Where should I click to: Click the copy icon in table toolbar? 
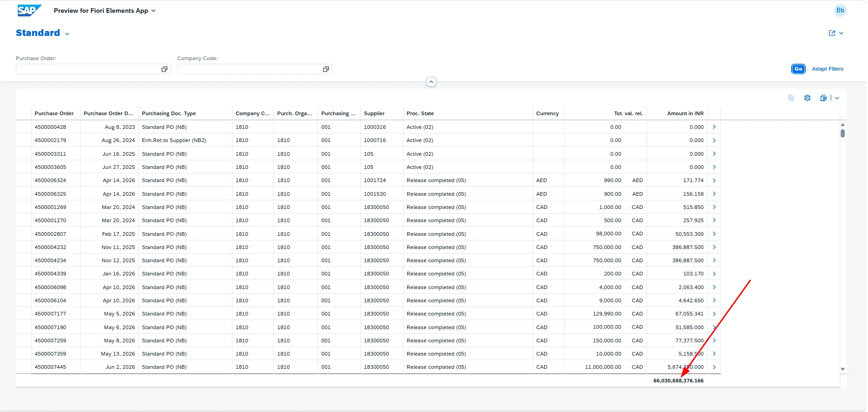(791, 98)
